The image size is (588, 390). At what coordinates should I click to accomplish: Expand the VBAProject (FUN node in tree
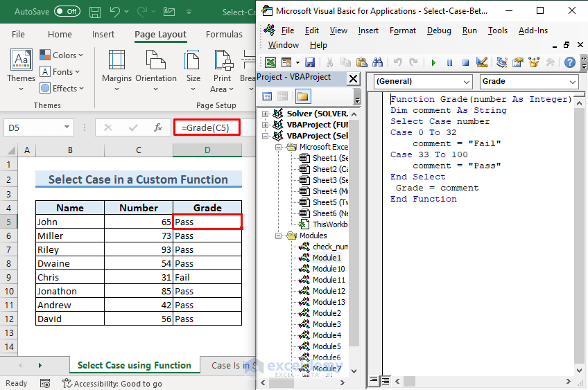point(265,125)
